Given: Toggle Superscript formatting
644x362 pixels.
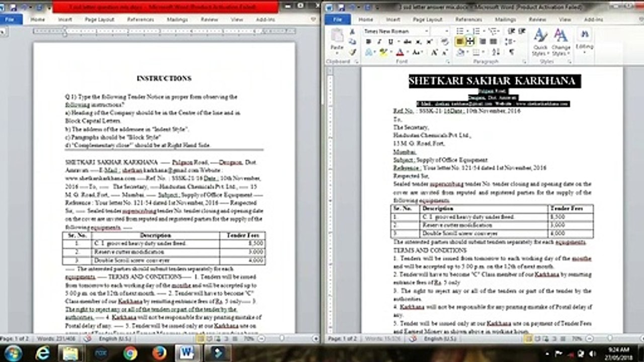Looking at the screenshot, I should [x=429, y=41].
